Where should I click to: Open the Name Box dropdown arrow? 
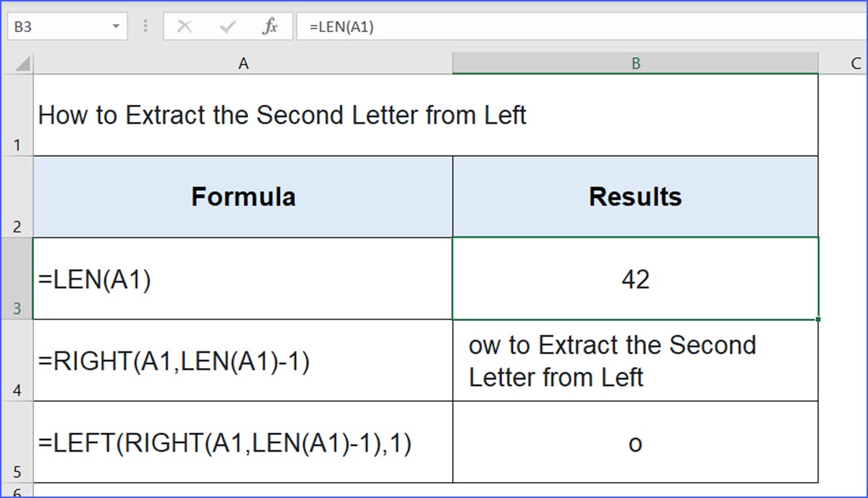point(116,26)
